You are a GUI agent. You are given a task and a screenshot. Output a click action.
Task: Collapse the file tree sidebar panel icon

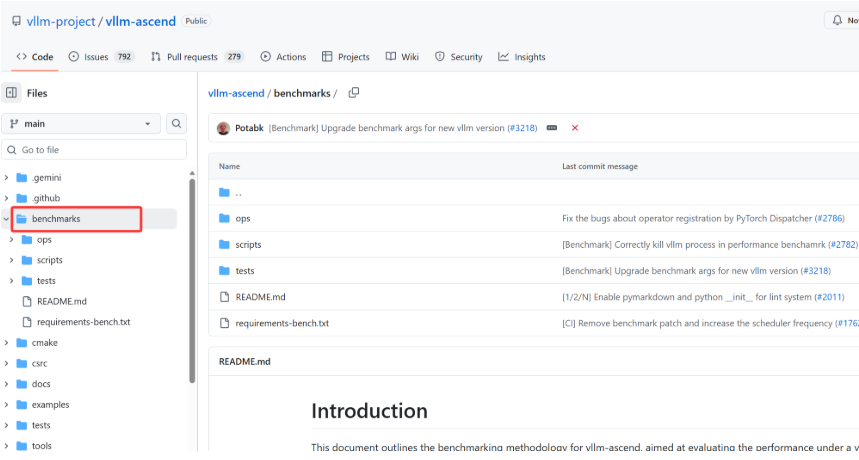pos(12,93)
